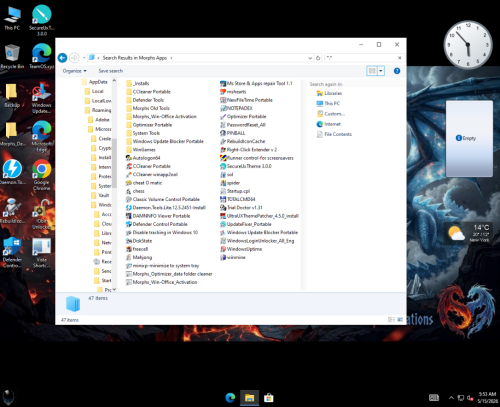The height and width of the screenshot is (407, 500).
Task: Open the Organize dropdown menu
Action: coord(75,71)
